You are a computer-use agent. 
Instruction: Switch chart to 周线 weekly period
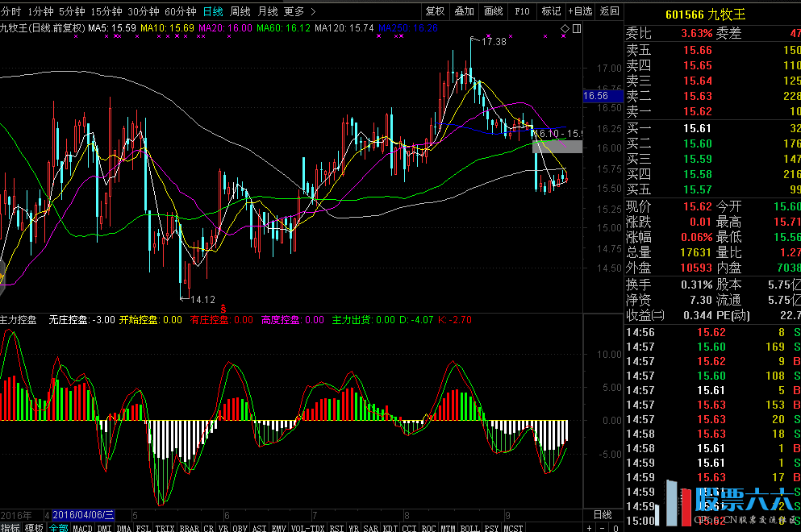[x=240, y=11]
